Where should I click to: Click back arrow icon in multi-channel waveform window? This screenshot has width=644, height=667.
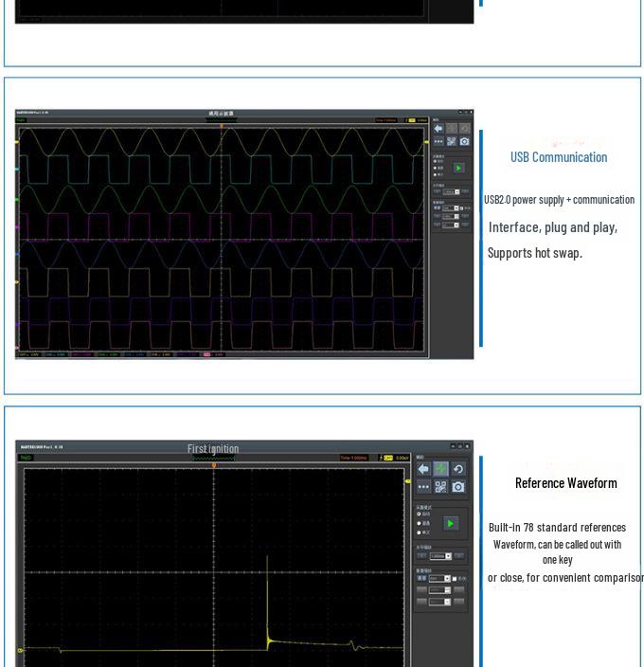(438, 128)
